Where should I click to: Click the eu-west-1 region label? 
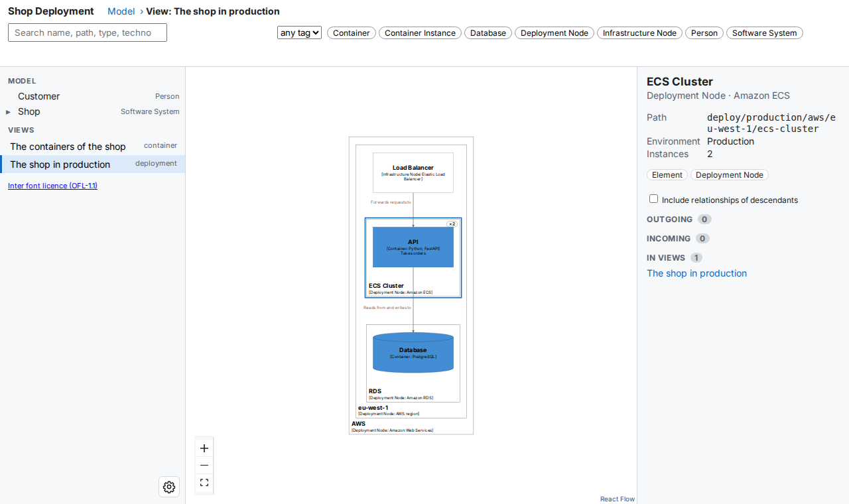coord(373,408)
